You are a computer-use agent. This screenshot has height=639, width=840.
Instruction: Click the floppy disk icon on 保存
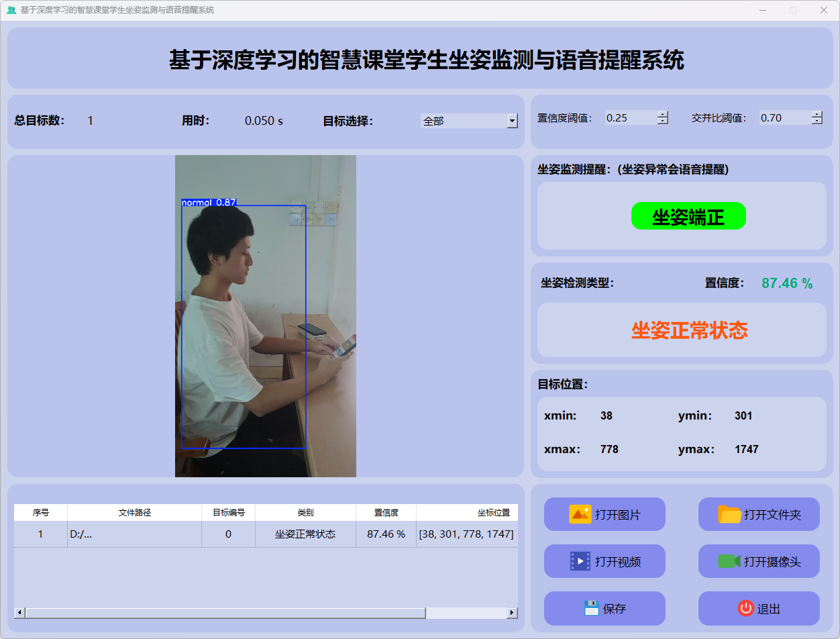(x=591, y=608)
